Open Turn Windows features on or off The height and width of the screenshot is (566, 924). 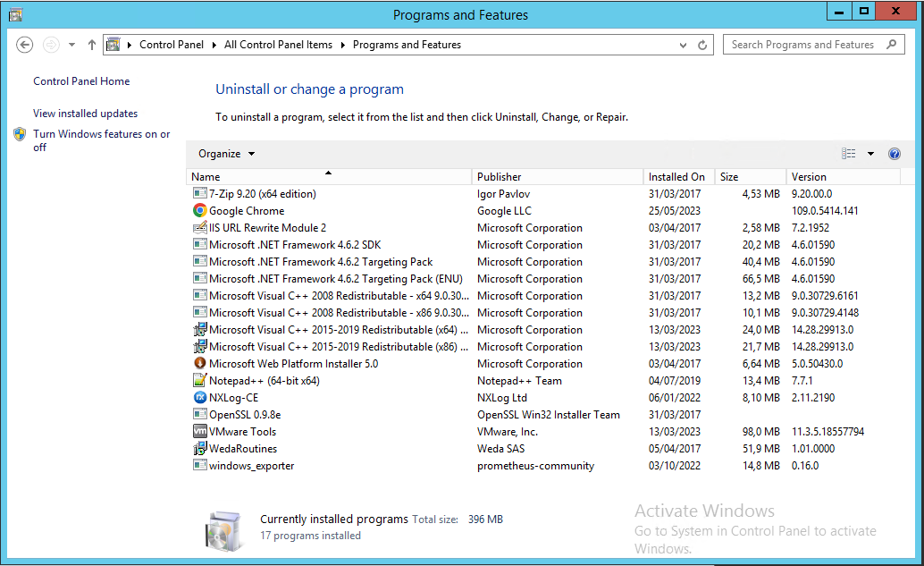[101, 140]
